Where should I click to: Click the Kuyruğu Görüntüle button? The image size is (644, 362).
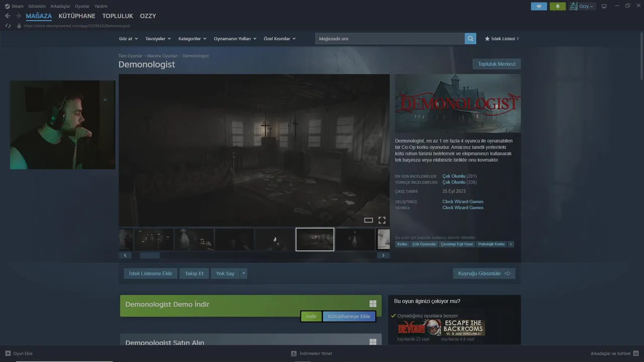point(484,274)
